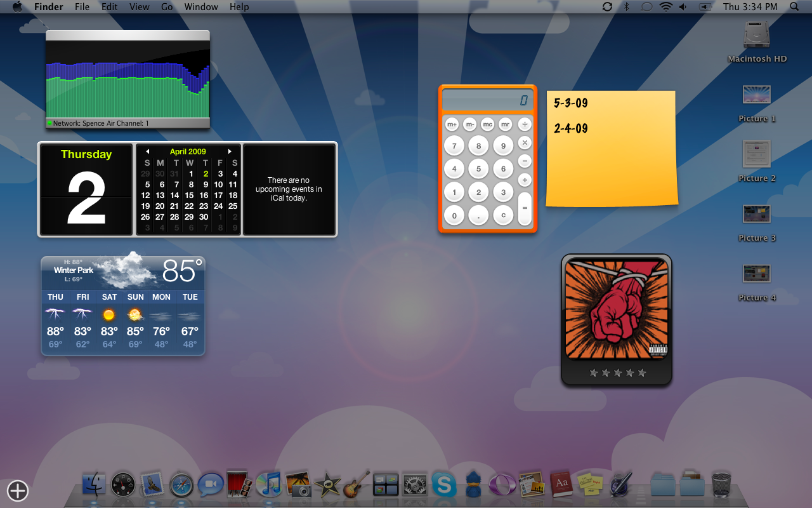
Task: Launch Stickies from the Dock
Action: pyautogui.click(x=590, y=485)
